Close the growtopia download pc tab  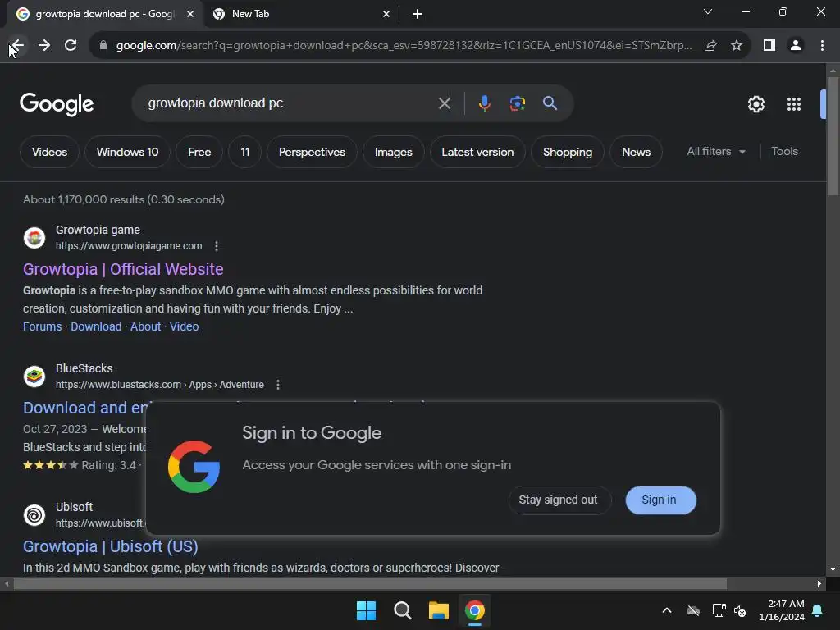tap(190, 14)
